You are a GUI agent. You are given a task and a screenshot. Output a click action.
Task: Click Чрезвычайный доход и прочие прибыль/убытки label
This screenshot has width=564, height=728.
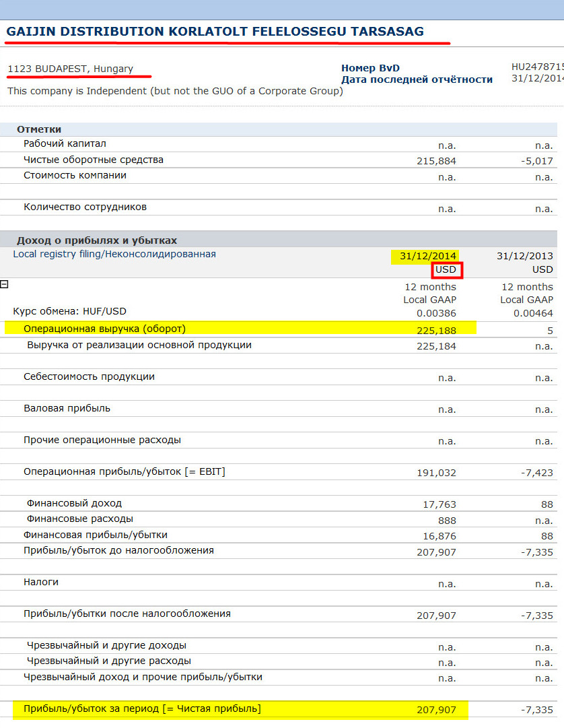click(143, 677)
